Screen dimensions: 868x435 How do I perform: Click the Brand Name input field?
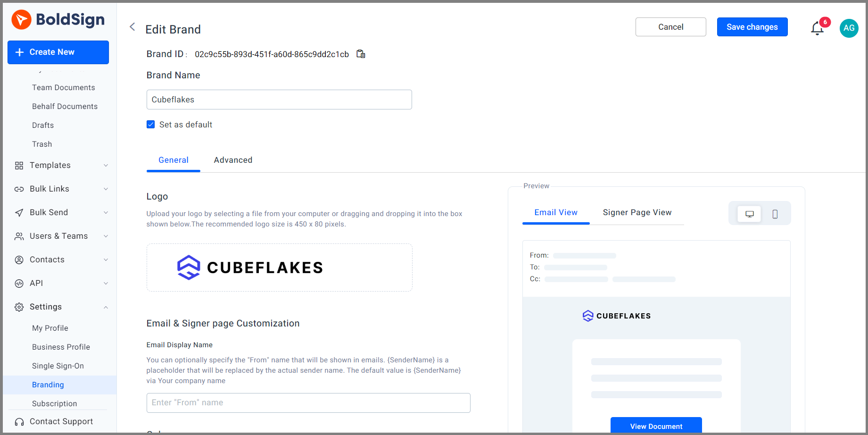tap(279, 100)
